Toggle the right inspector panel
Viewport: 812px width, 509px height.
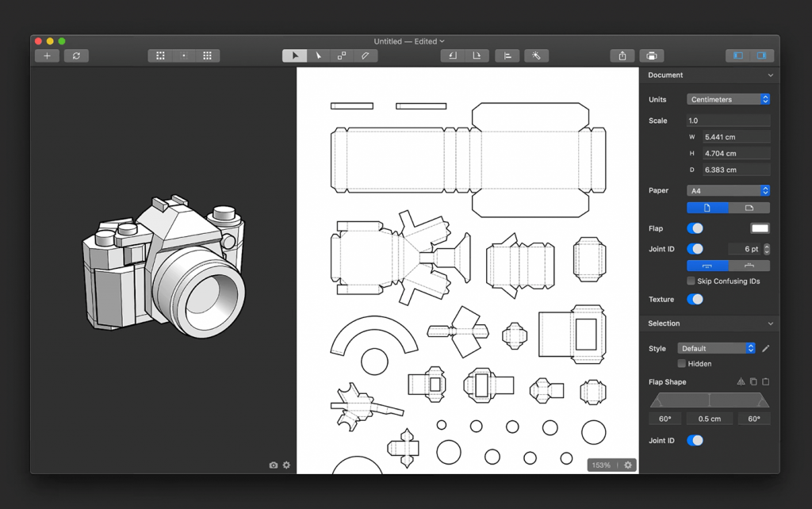pos(762,56)
